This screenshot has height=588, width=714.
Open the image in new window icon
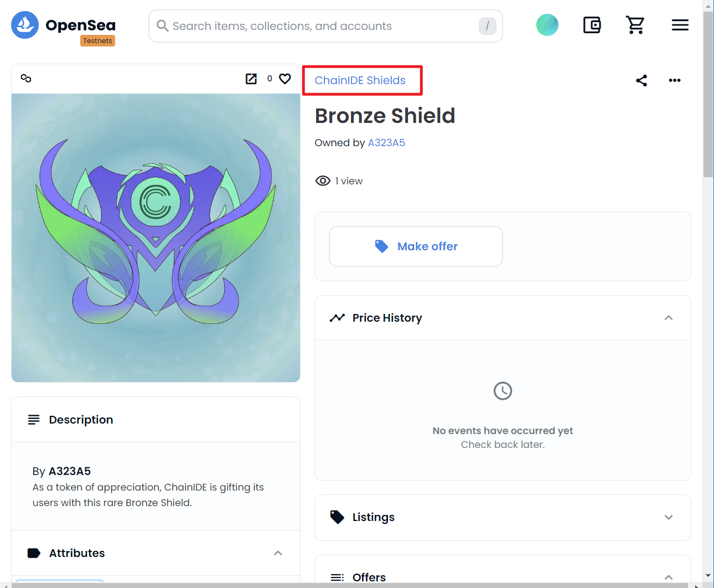click(x=251, y=79)
